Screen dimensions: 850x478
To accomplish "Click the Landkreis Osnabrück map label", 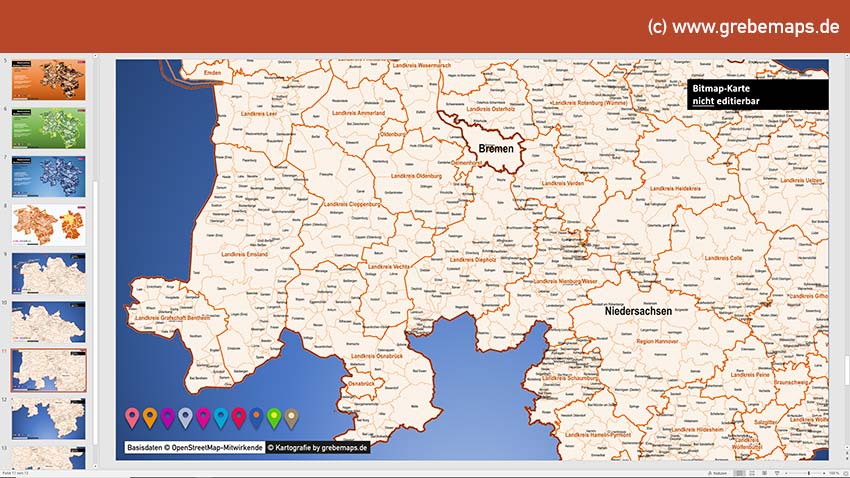I will (x=377, y=356).
